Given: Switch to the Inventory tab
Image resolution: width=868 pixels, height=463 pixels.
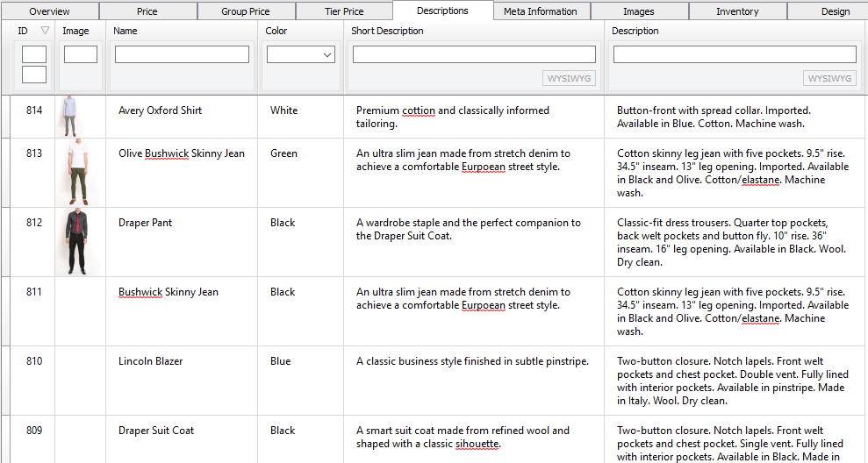Looking at the screenshot, I should [736, 11].
